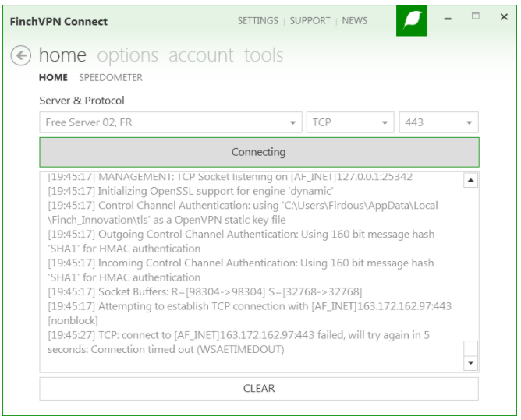
Task: Open the SUPPORT link in header
Action: pyautogui.click(x=310, y=21)
